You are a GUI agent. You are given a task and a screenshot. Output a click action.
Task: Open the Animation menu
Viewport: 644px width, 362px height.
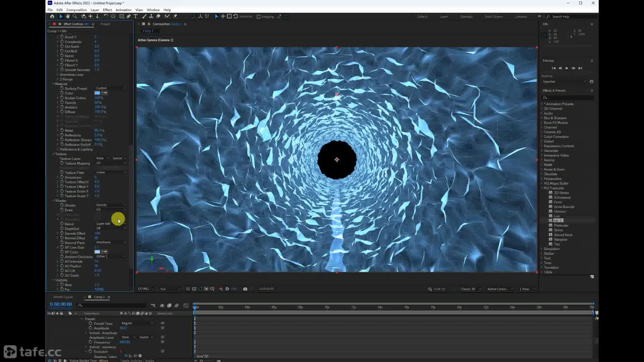pyautogui.click(x=123, y=10)
